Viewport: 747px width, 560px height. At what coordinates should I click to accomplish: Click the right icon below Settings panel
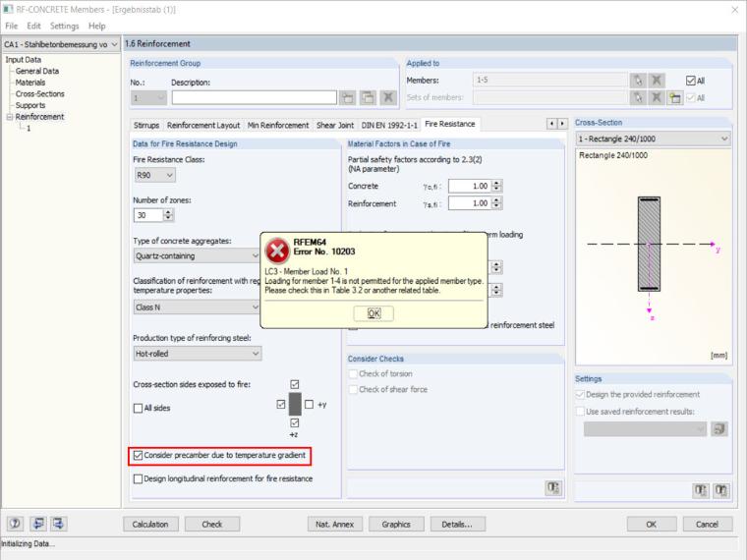point(720,491)
